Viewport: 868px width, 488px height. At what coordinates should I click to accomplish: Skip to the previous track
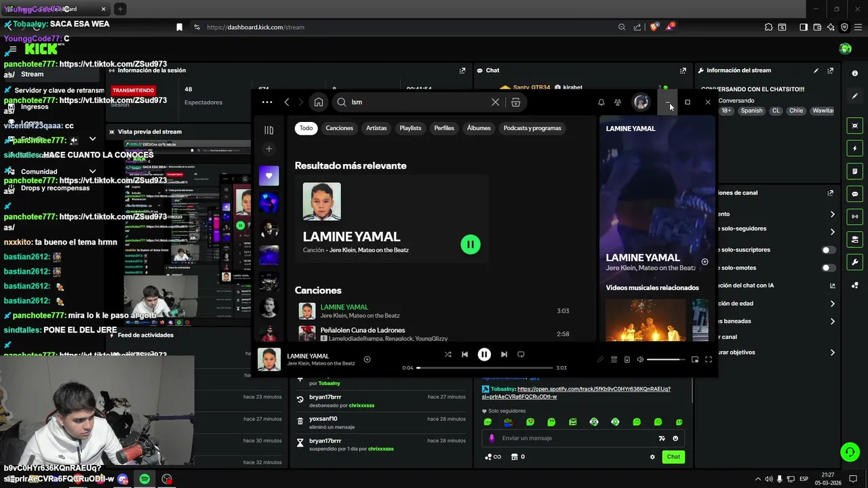(465, 354)
